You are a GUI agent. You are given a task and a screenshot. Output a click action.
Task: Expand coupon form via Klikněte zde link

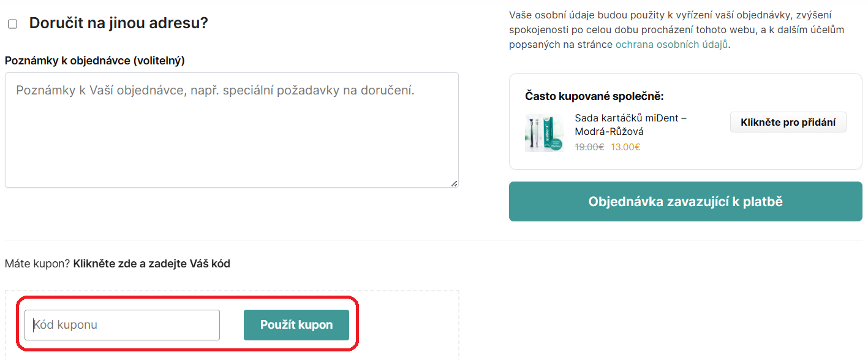click(x=151, y=264)
